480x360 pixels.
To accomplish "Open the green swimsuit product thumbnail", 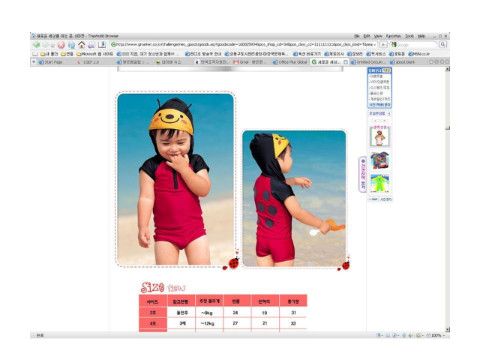I will click(379, 183).
